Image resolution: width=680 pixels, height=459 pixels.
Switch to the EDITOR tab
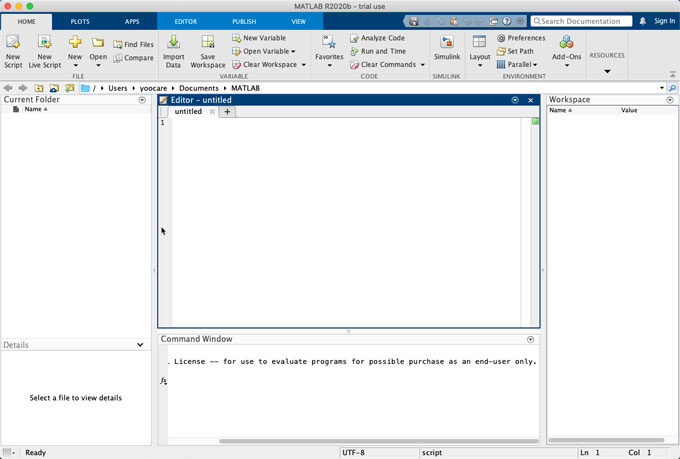[x=186, y=21]
